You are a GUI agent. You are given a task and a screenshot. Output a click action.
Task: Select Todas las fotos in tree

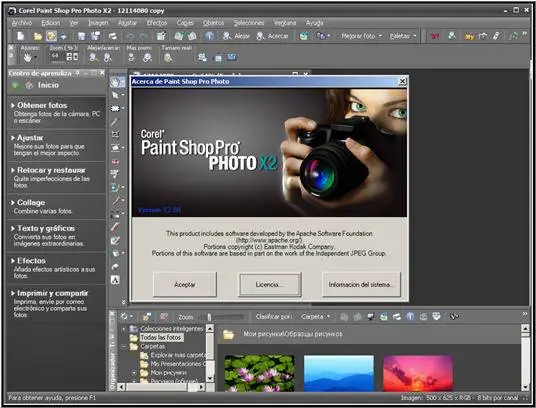click(x=161, y=338)
